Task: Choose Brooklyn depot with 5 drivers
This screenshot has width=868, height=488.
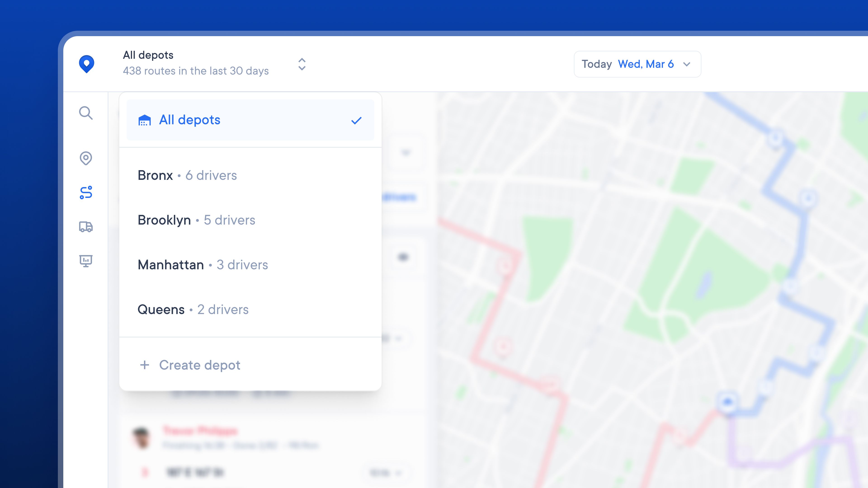Action: (x=196, y=220)
